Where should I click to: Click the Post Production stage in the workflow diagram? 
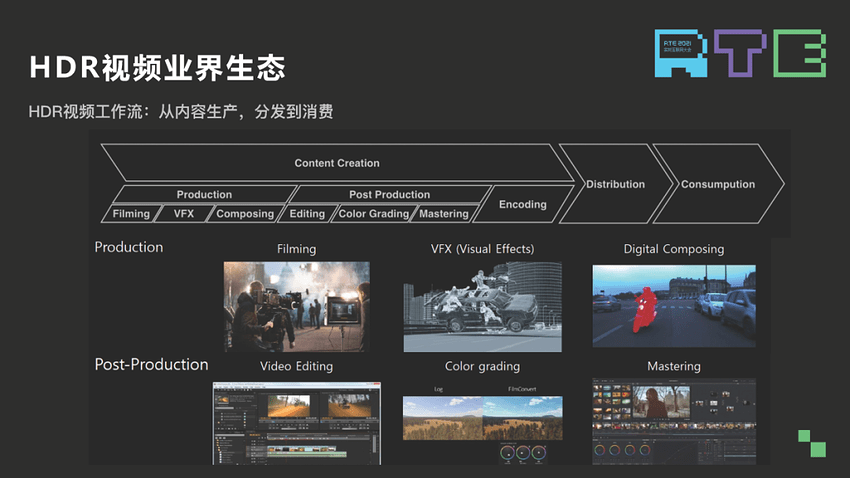coord(389,194)
